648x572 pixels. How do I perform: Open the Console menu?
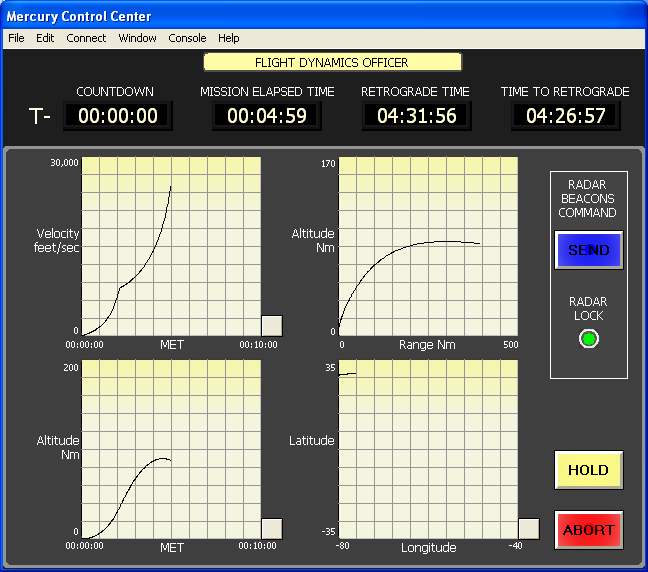[x=187, y=38]
